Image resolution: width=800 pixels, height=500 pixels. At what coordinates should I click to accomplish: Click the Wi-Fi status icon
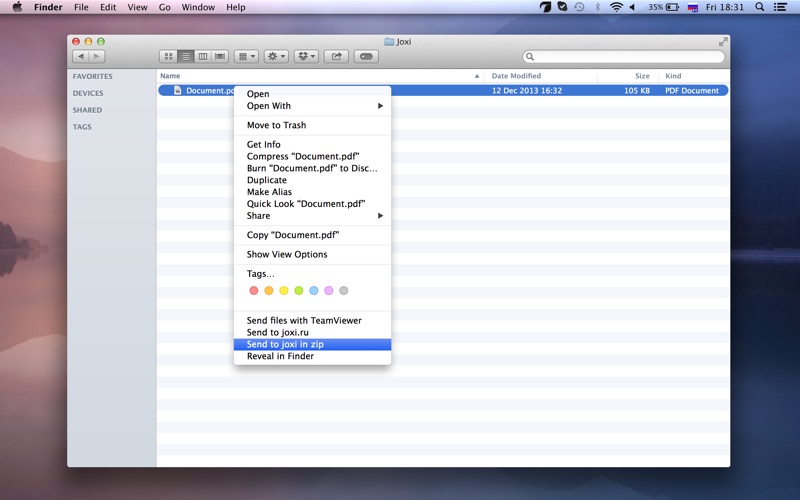coord(616,7)
